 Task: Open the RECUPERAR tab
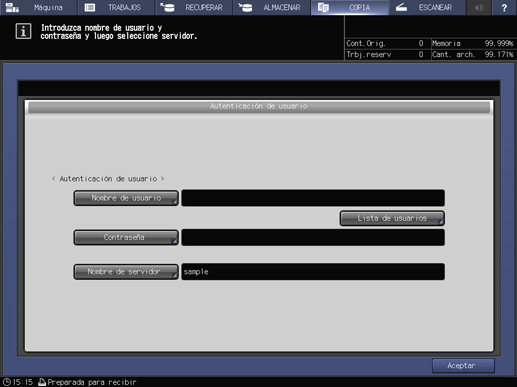pos(194,7)
